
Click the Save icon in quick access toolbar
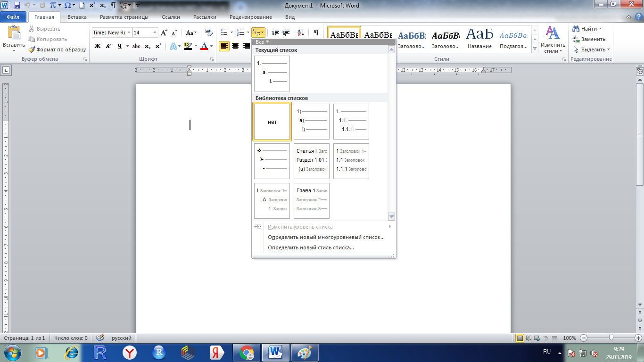pyautogui.click(x=17, y=6)
